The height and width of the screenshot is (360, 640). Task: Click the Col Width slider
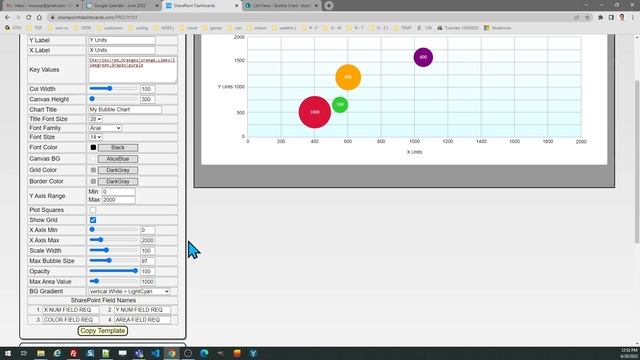(x=113, y=89)
